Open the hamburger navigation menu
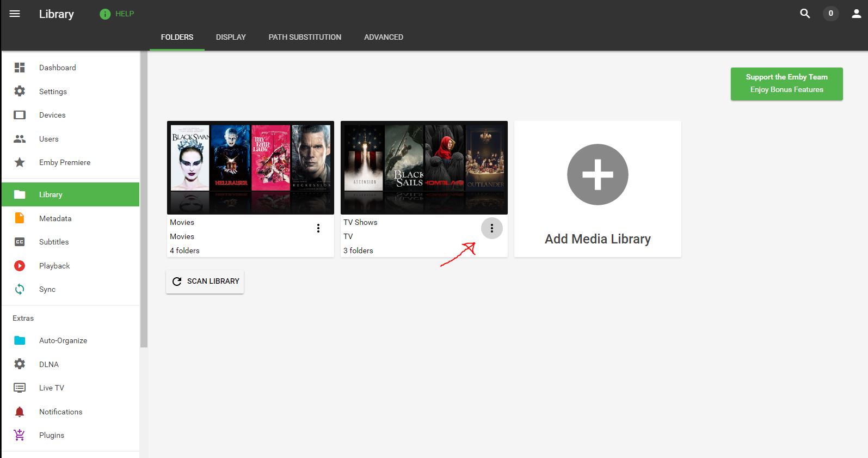868x458 pixels. coord(15,14)
